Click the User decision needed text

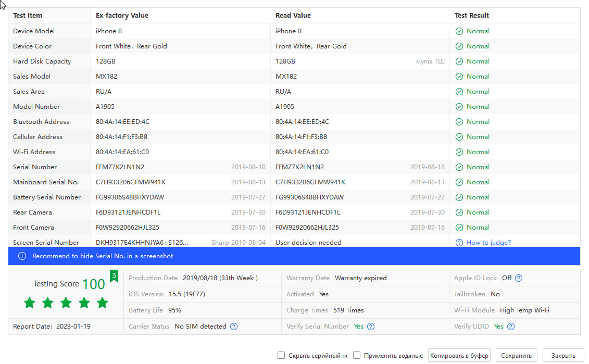click(308, 243)
